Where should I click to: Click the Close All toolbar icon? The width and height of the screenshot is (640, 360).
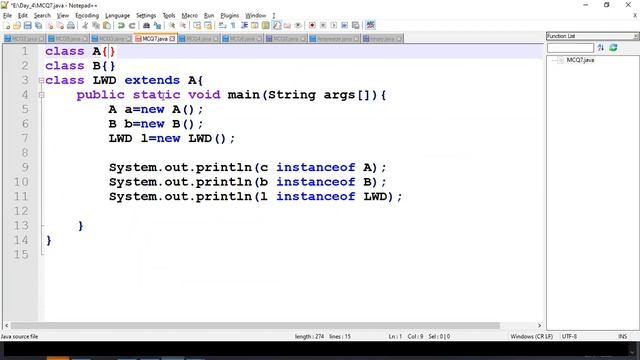pyautogui.click(x=60, y=25)
